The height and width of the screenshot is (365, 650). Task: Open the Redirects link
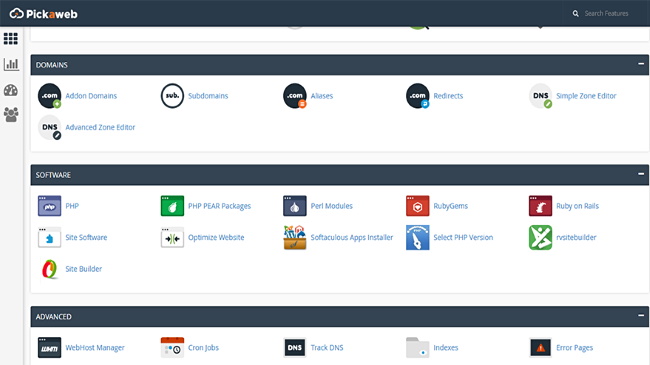click(448, 96)
